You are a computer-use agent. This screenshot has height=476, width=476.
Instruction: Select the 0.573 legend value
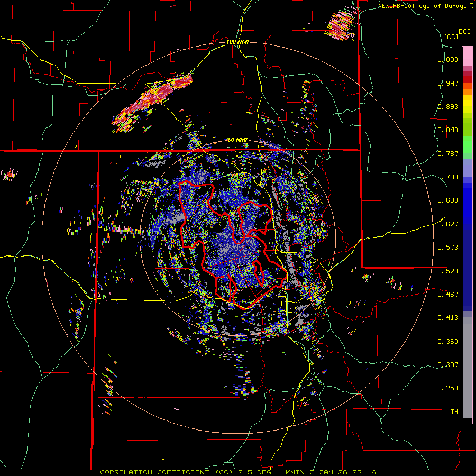pos(448,248)
